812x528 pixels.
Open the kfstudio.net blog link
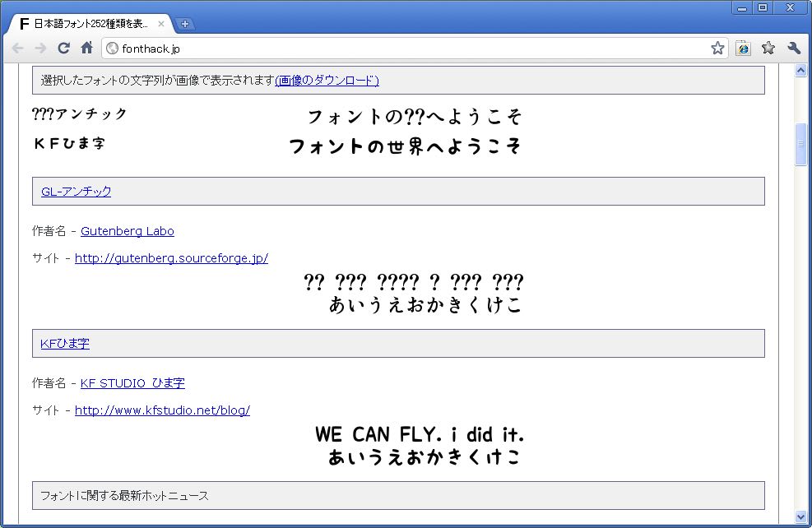(x=162, y=410)
